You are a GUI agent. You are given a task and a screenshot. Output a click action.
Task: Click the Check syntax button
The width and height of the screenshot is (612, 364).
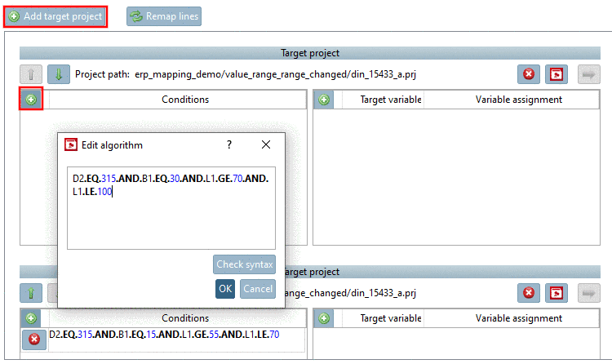244,264
